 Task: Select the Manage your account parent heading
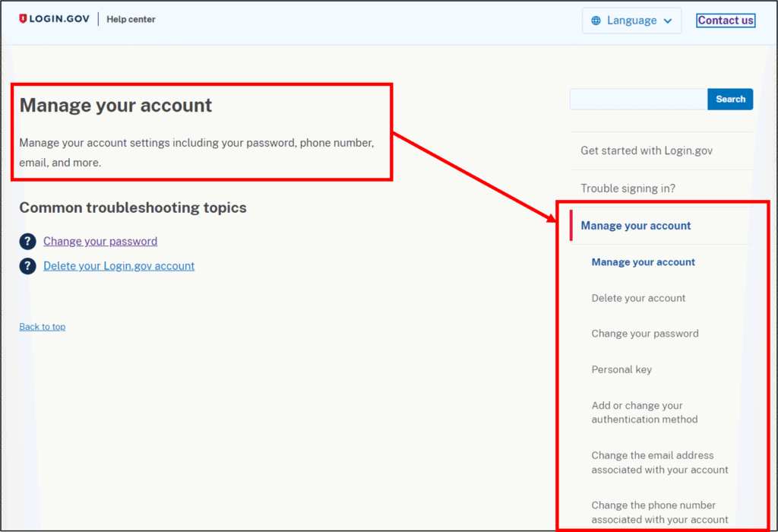click(x=636, y=226)
